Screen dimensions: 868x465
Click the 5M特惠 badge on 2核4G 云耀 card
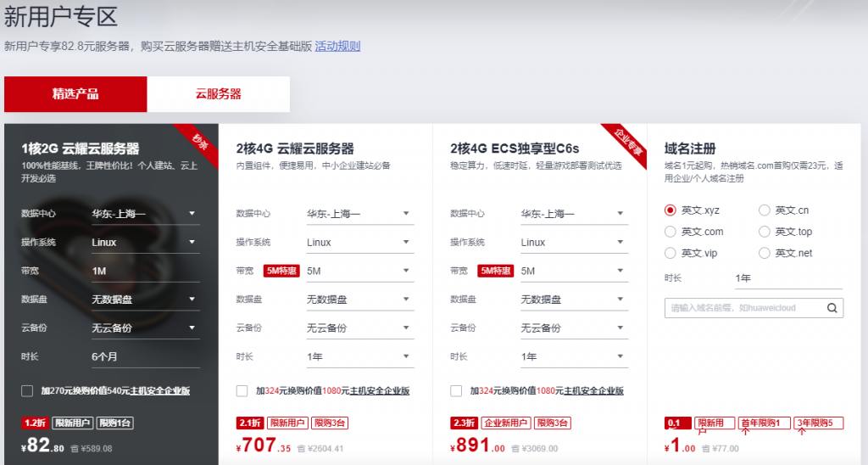click(x=281, y=271)
